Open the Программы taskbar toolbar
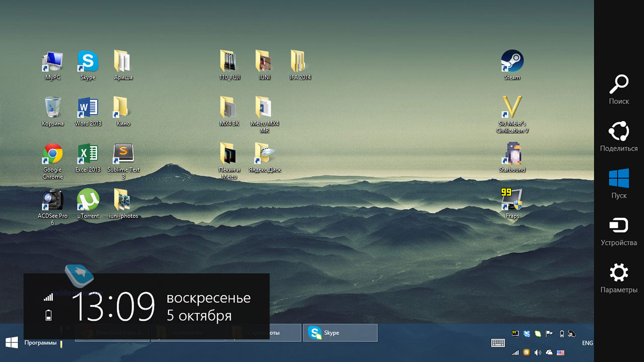Screen dimensions: 644x362 tap(40, 343)
